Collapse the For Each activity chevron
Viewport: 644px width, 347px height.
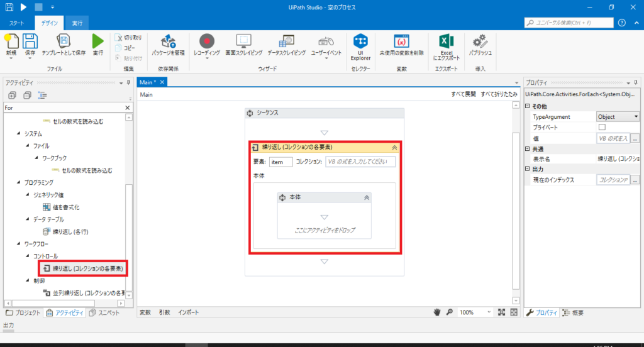coord(394,148)
